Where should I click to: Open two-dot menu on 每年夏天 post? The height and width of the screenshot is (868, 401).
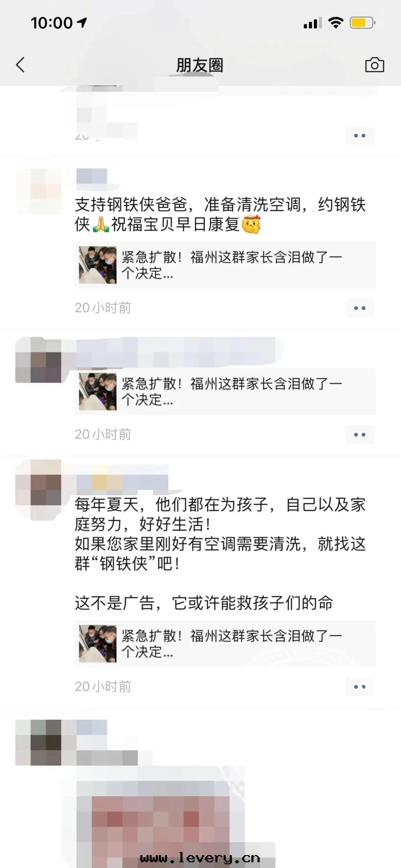[359, 687]
